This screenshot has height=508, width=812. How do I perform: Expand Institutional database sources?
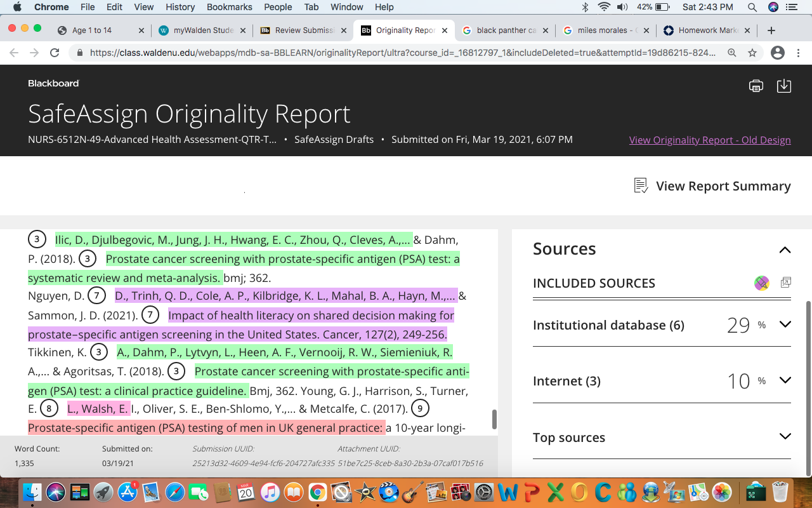[785, 324]
